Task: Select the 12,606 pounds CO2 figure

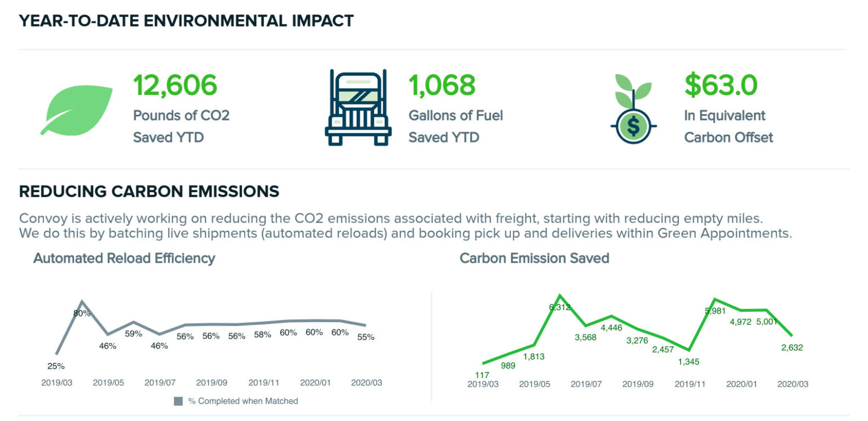Action: point(175,85)
